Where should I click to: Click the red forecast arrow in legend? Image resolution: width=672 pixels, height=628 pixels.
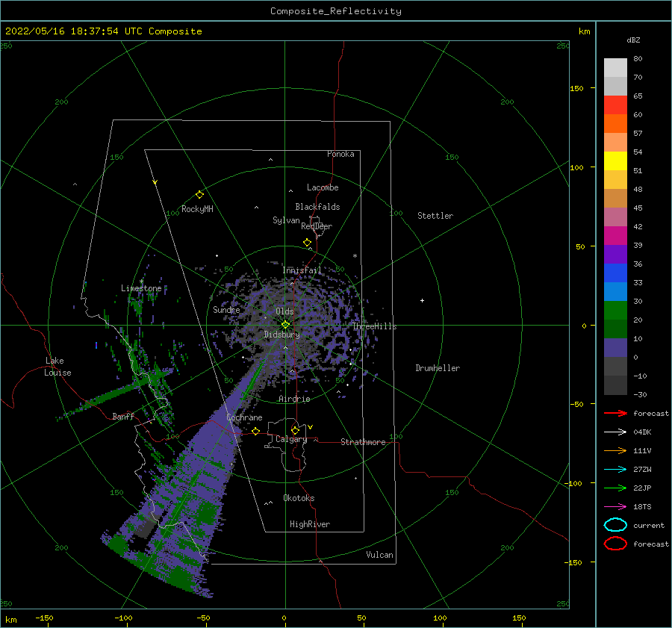point(615,413)
